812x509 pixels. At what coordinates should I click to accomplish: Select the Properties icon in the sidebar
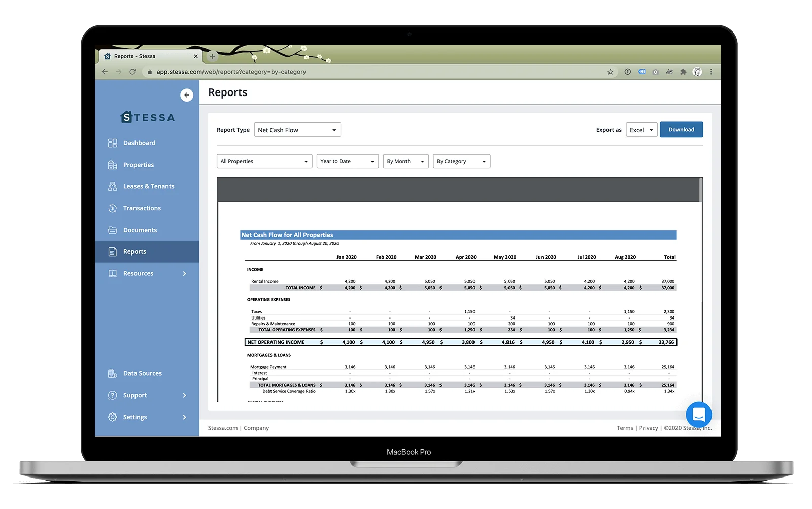pos(138,165)
